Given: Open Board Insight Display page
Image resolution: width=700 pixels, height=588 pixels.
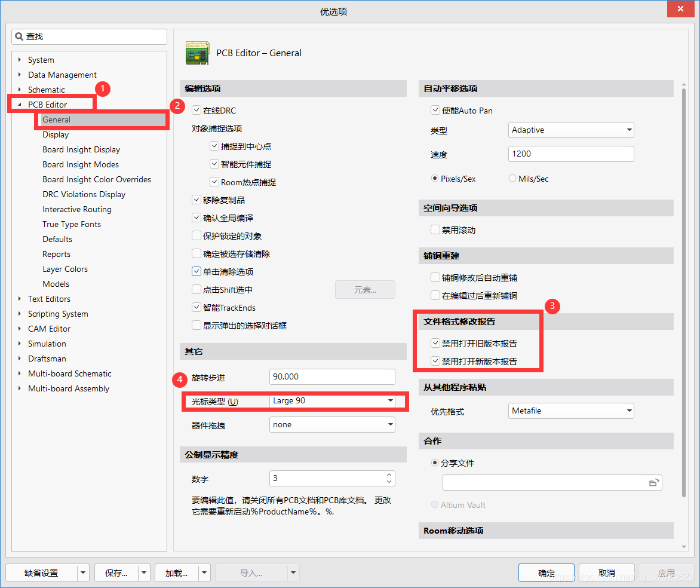Looking at the screenshot, I should point(81,149).
